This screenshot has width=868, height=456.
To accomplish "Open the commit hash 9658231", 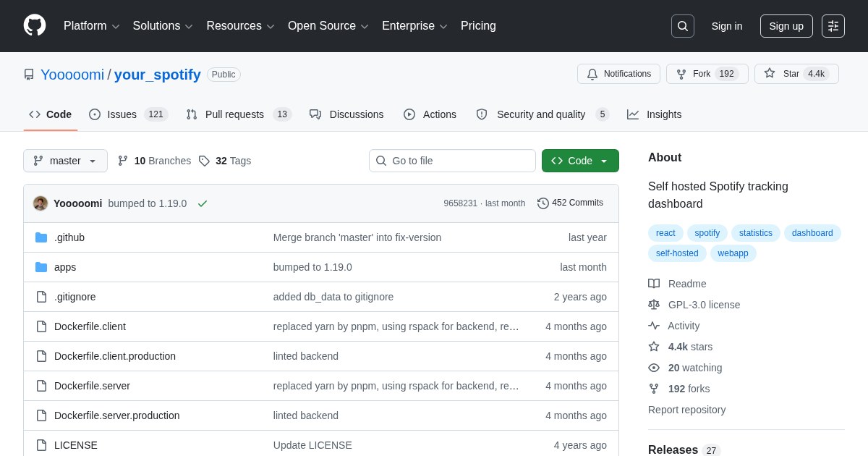I will click(x=461, y=203).
